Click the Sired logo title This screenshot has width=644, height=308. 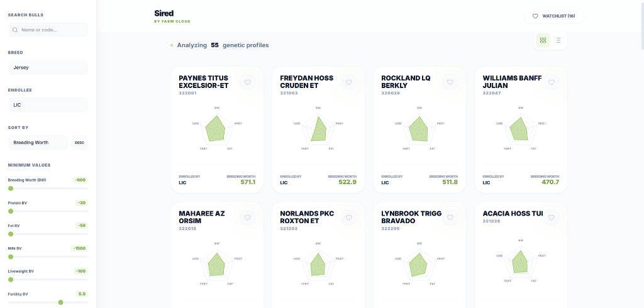164,13
